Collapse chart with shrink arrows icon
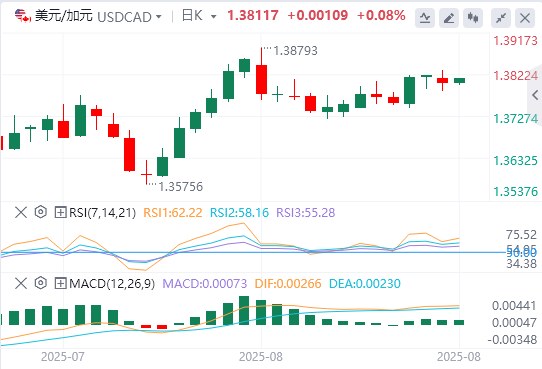 [501, 18]
